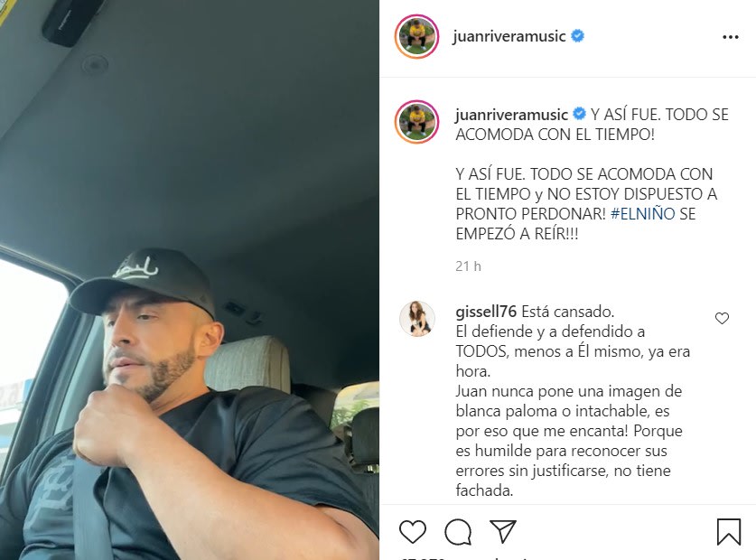The height and width of the screenshot is (560, 756).
Task: Click the juanriveramusic username in the caption
Action: 511,115
